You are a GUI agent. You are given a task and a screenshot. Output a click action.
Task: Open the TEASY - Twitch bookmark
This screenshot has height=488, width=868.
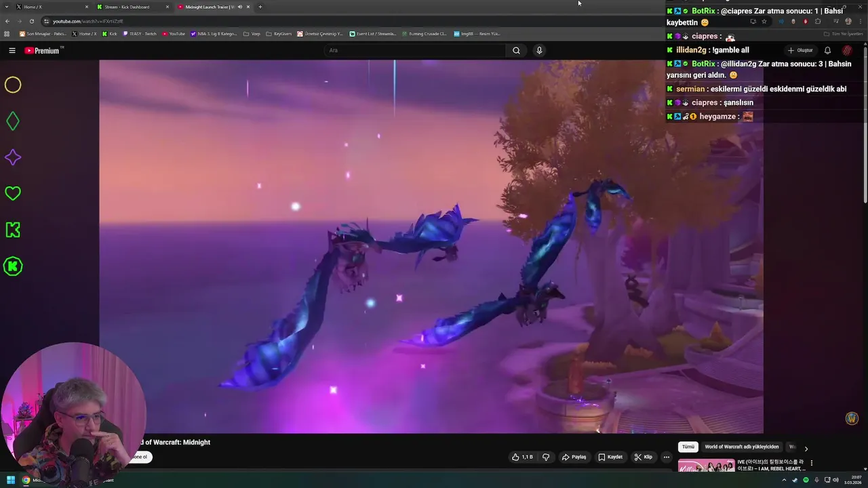[x=140, y=33]
